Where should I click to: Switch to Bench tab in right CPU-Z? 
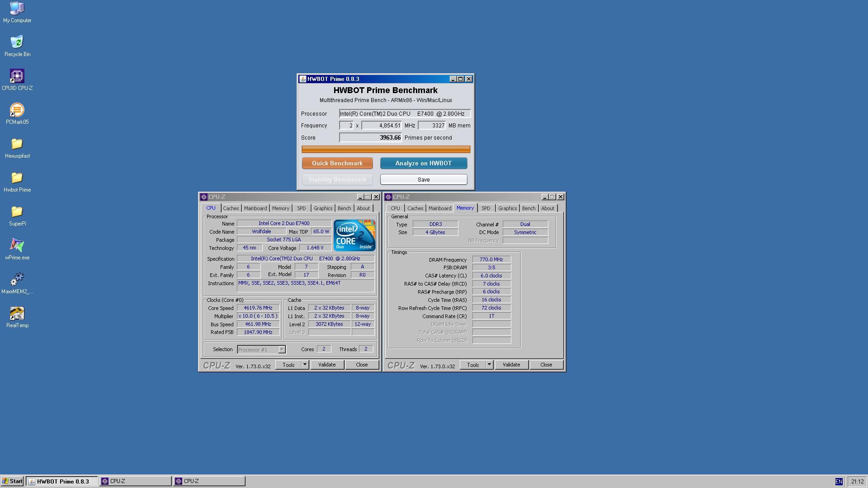coord(529,208)
